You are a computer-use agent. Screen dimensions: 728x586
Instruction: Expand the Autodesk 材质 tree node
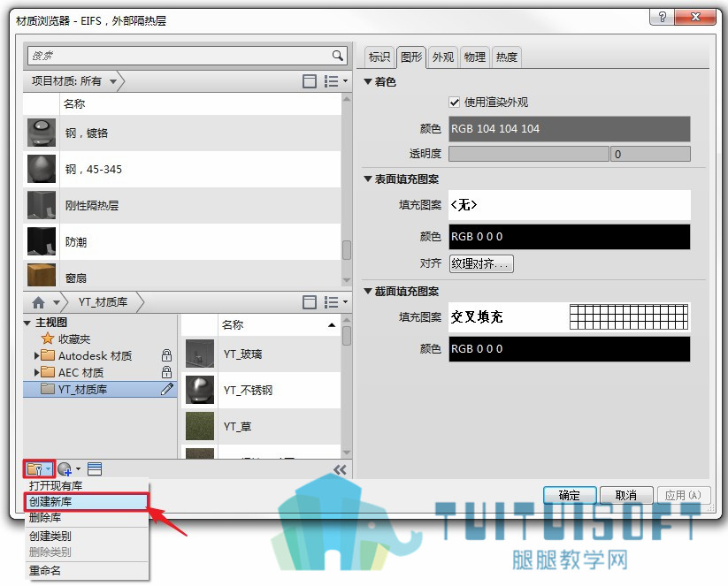(x=36, y=356)
